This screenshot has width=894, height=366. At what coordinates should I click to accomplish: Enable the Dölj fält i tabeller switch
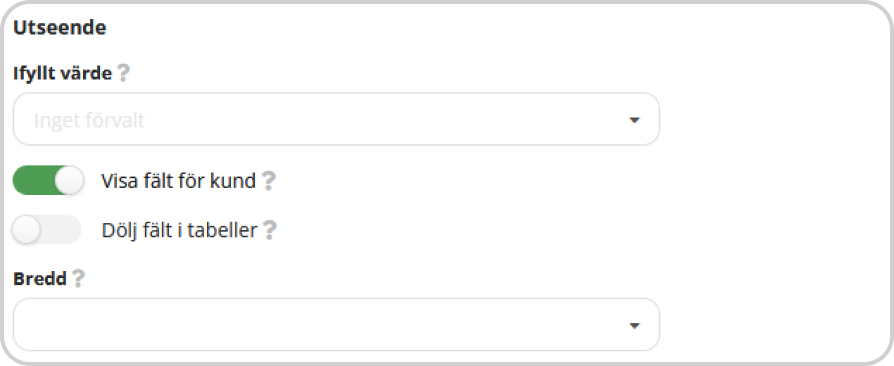pyautogui.click(x=47, y=230)
